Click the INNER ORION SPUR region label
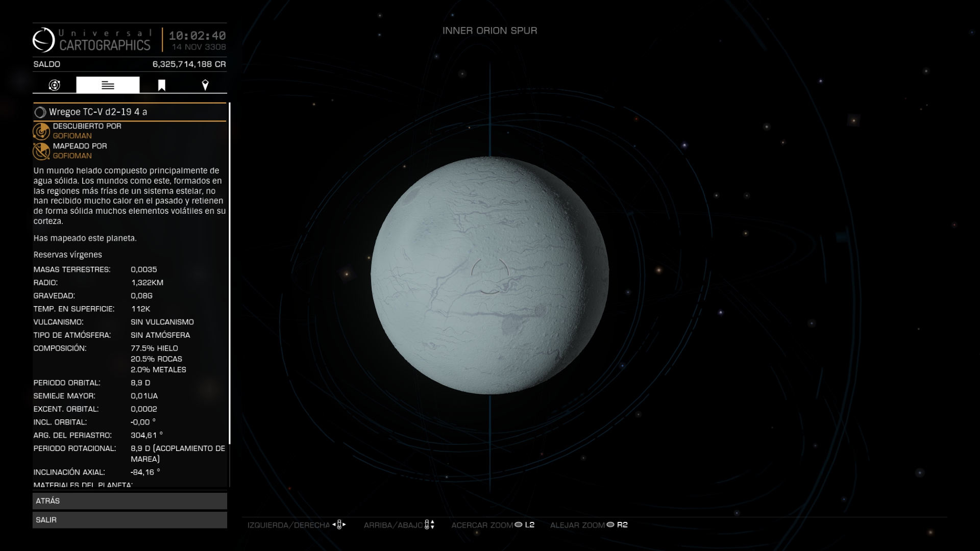The width and height of the screenshot is (980, 551). 489,31
